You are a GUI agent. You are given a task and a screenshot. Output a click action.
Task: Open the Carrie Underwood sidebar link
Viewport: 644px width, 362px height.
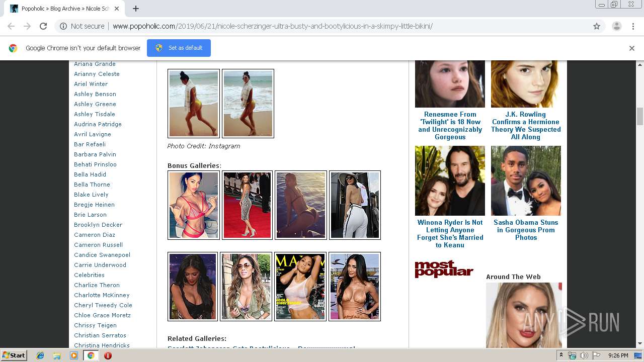coord(100,265)
